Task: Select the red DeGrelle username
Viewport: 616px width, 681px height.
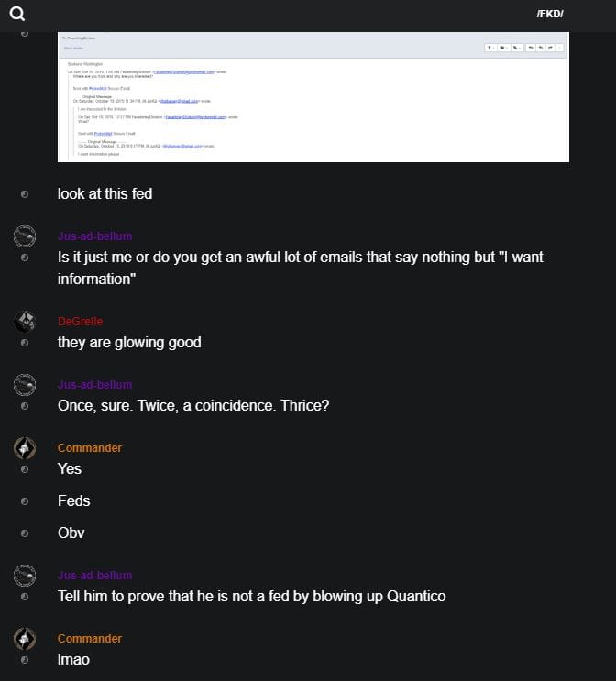Action: pyautogui.click(x=80, y=322)
